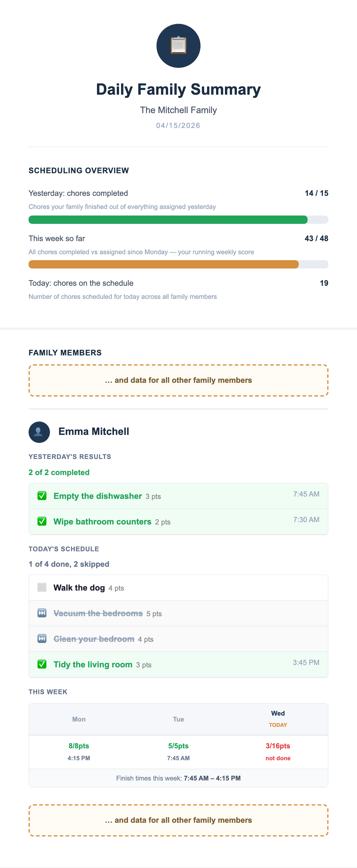
Task: Click the orange weekly progress bar
Action: (163, 265)
